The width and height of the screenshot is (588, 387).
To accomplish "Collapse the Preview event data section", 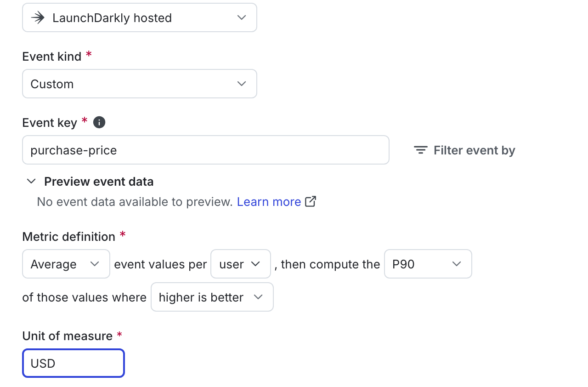I will pyautogui.click(x=31, y=181).
